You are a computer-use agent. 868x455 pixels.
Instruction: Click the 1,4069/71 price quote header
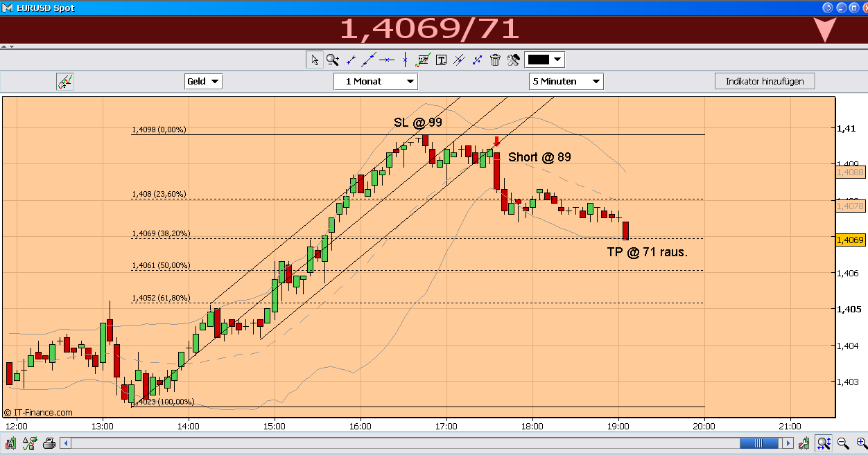429,29
